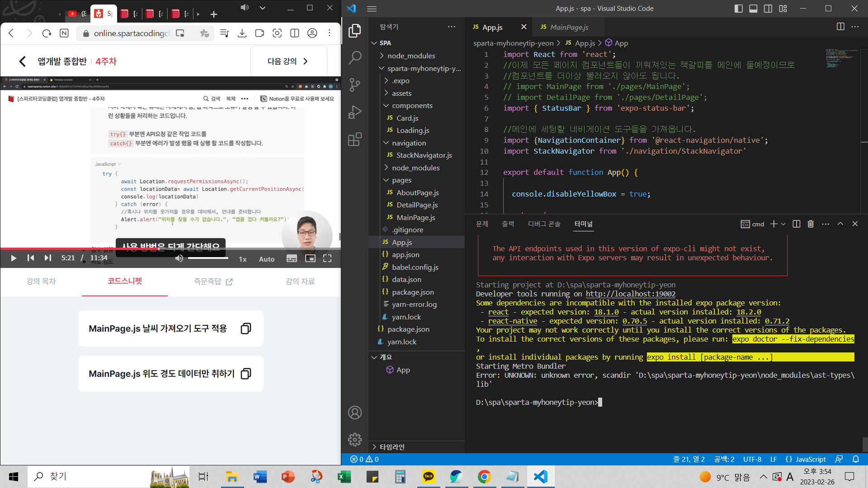
Task: Open the new terminal launch profile dropdown
Action: pyautogui.click(x=783, y=224)
